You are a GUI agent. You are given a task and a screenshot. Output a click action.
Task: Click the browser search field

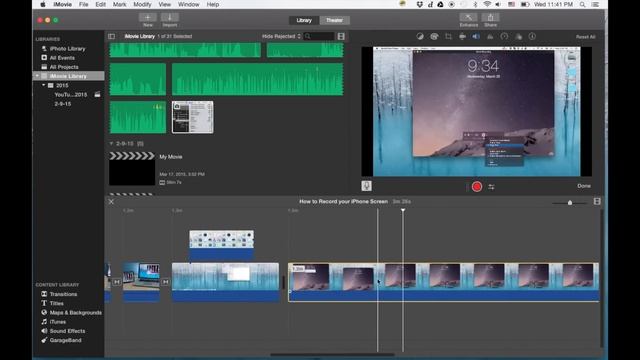pos(320,36)
